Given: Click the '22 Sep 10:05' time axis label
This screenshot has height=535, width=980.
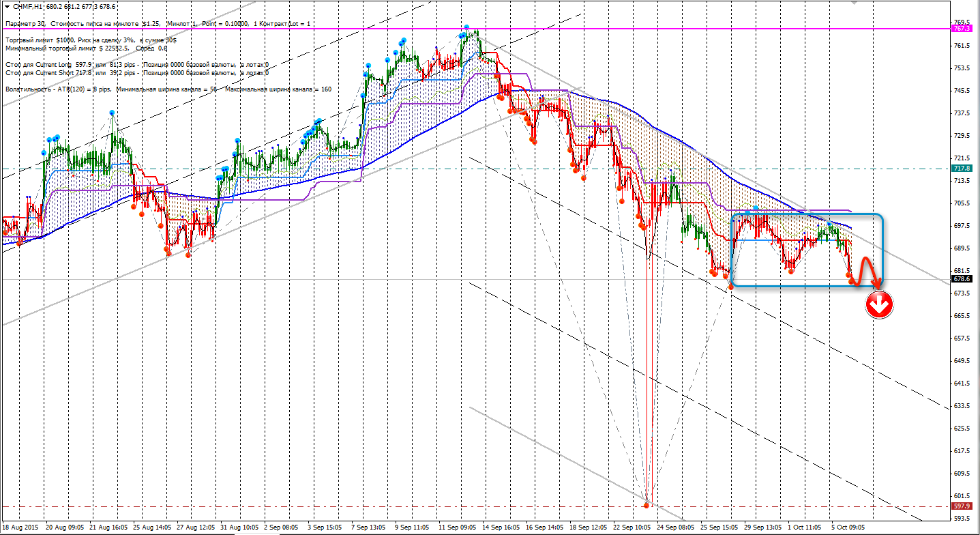Looking at the screenshot, I should (x=633, y=527).
